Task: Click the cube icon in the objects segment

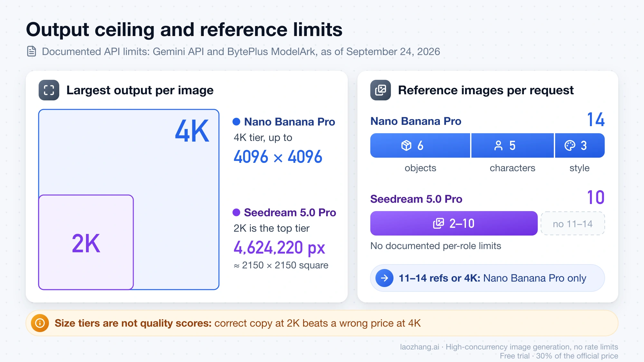Action: tap(406, 145)
